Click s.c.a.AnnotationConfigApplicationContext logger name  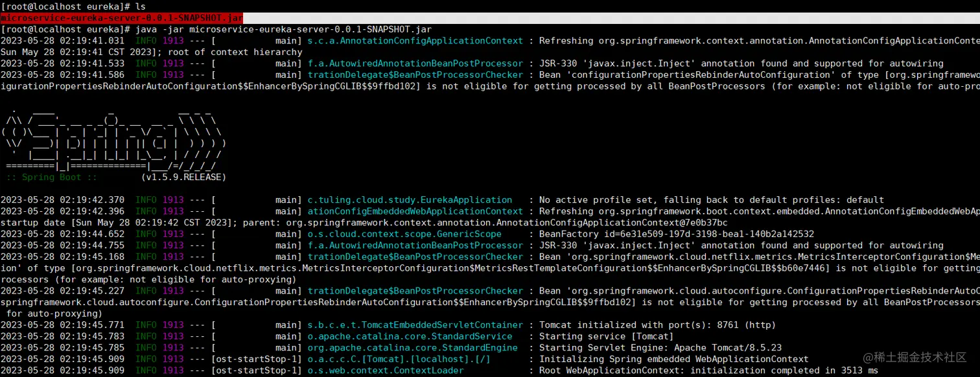[415, 41]
